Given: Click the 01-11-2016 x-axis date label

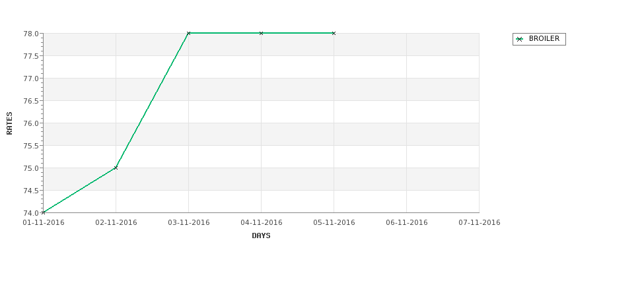Looking at the screenshot, I should tap(43, 223).
